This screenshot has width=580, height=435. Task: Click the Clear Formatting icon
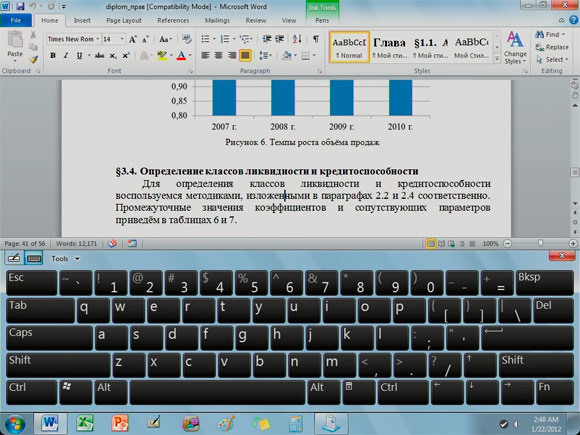pos(187,39)
